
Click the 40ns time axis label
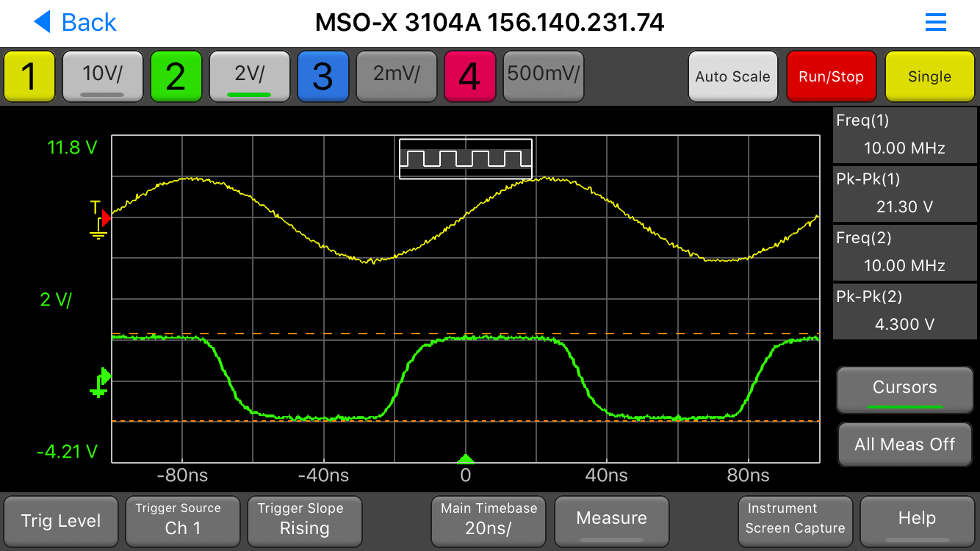click(x=606, y=475)
